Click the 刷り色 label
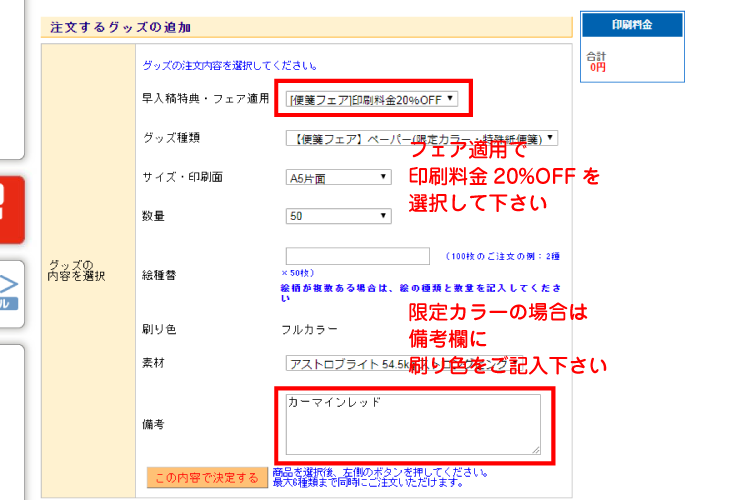 159,329
